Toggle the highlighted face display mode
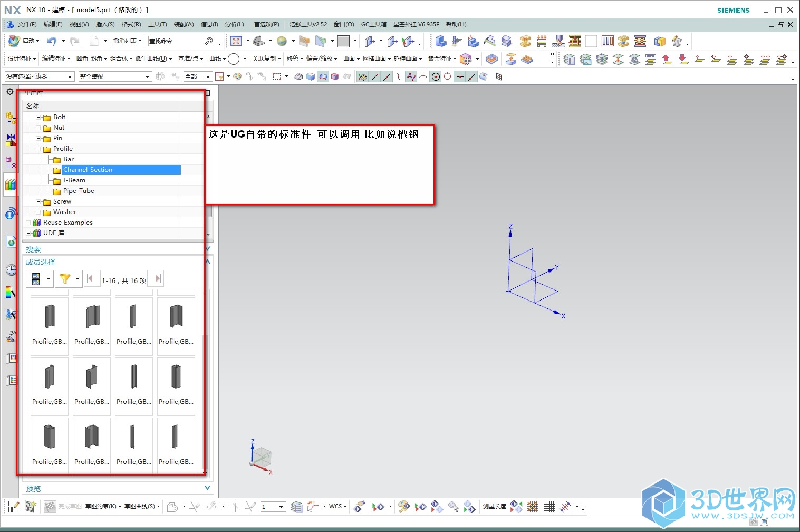 tap(323, 76)
